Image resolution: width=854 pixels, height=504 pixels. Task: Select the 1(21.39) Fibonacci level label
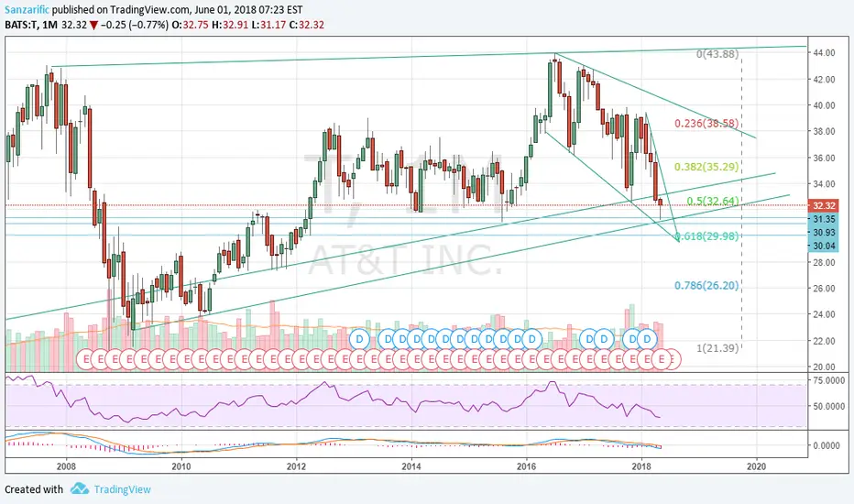(717, 347)
